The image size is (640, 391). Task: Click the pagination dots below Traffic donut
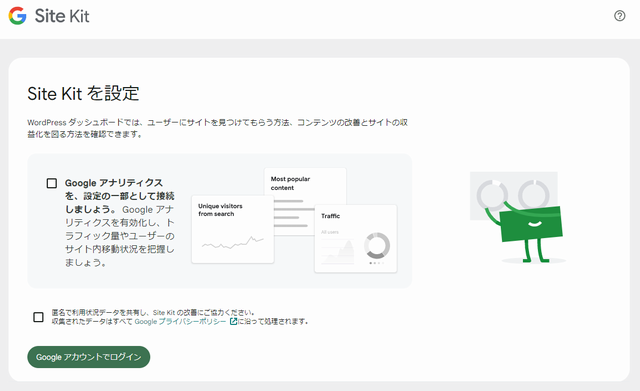[x=377, y=263]
